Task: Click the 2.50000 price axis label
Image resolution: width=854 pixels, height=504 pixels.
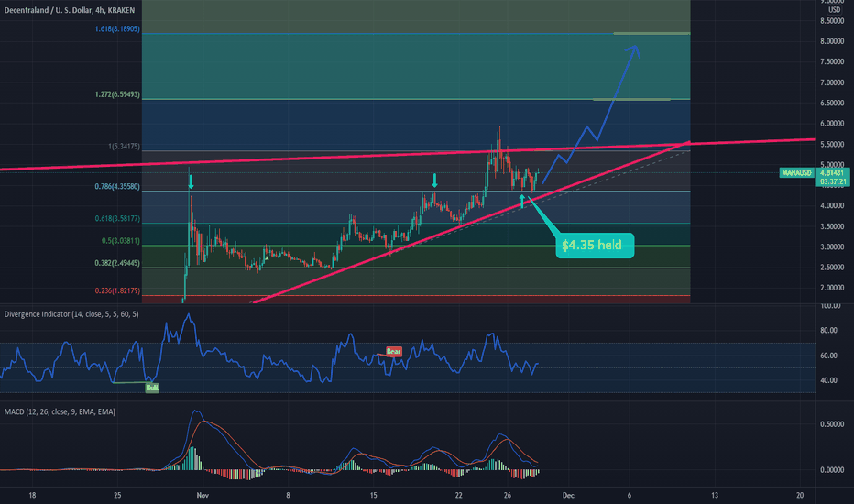Action: pos(832,268)
